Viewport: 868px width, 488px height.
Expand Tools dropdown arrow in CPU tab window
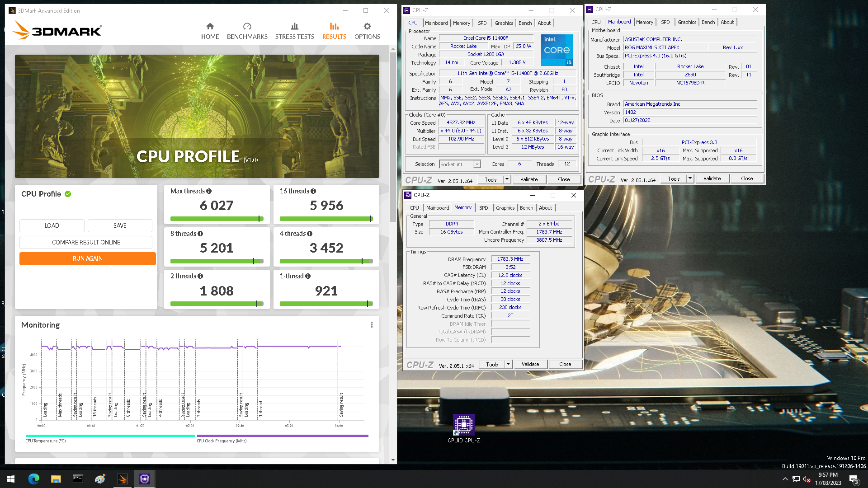coord(507,179)
